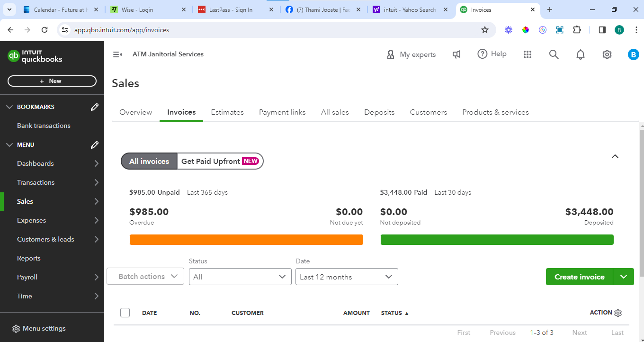644x342 pixels.
Task: Click the blue starburst extension icon
Action: tap(509, 30)
